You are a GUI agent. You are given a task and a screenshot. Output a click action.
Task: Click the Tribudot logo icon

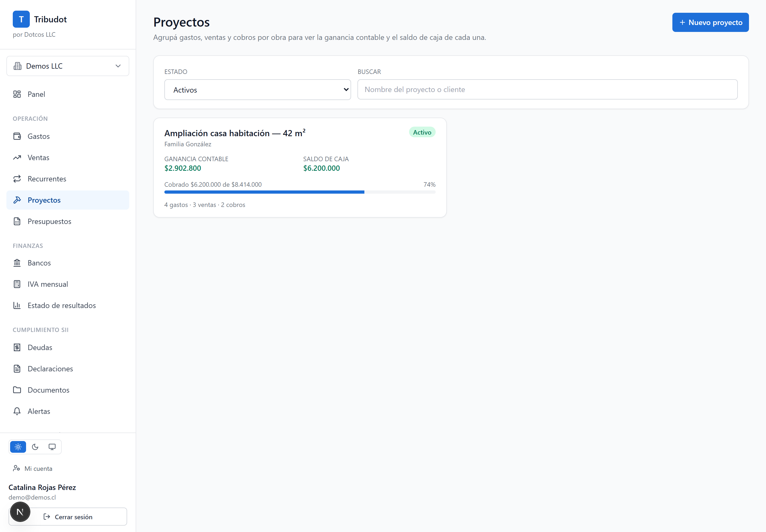pos(21,19)
